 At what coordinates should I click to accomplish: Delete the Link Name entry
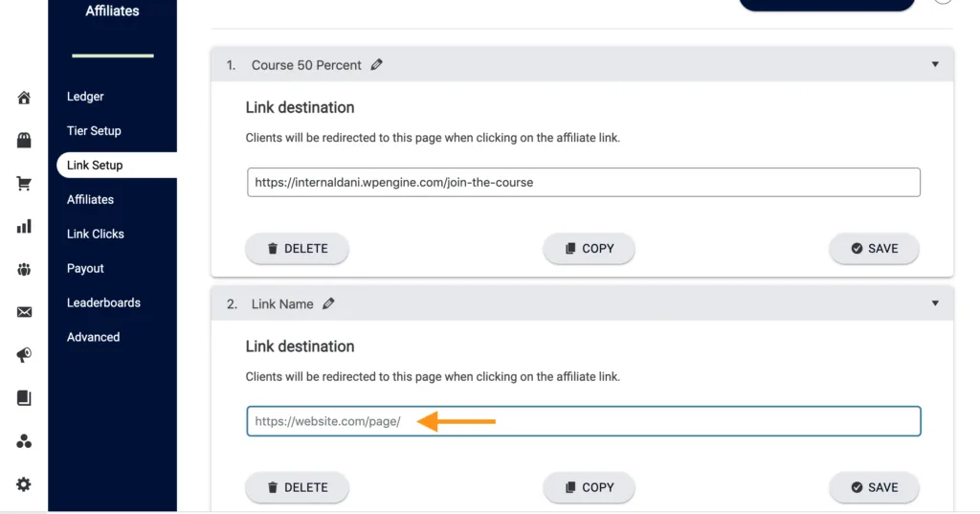[x=297, y=487]
